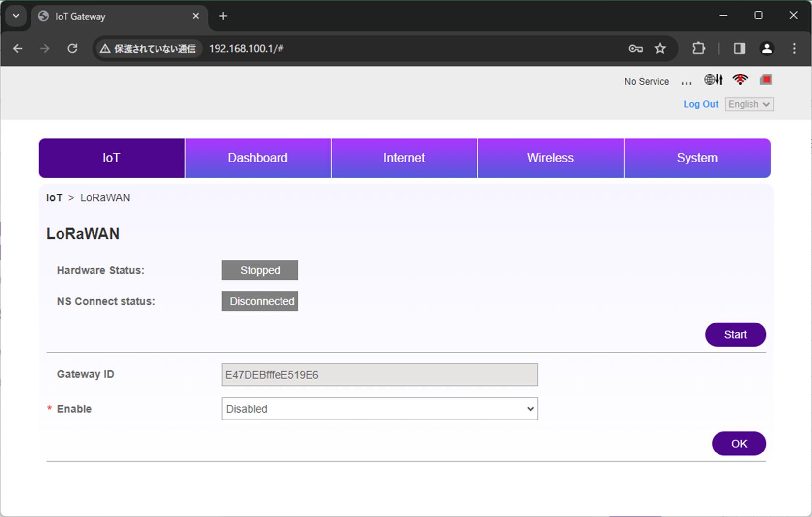Click the Log Out link
Image resolution: width=812 pixels, height=517 pixels.
700,104
